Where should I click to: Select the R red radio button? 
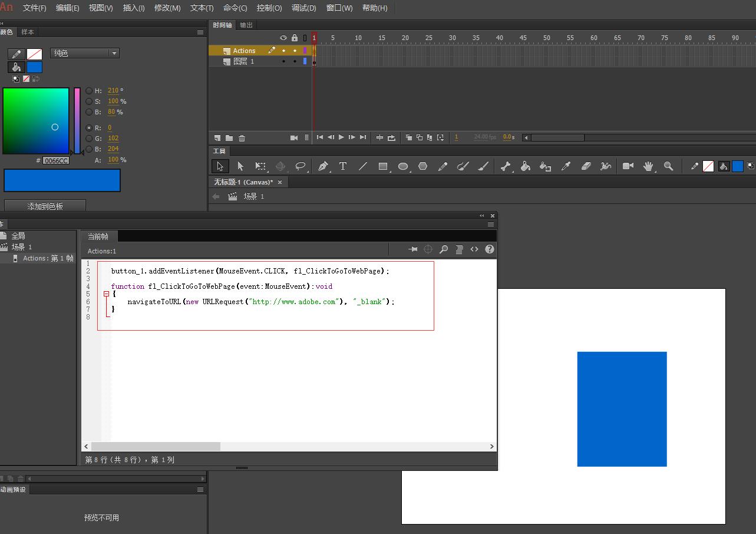[89, 127]
